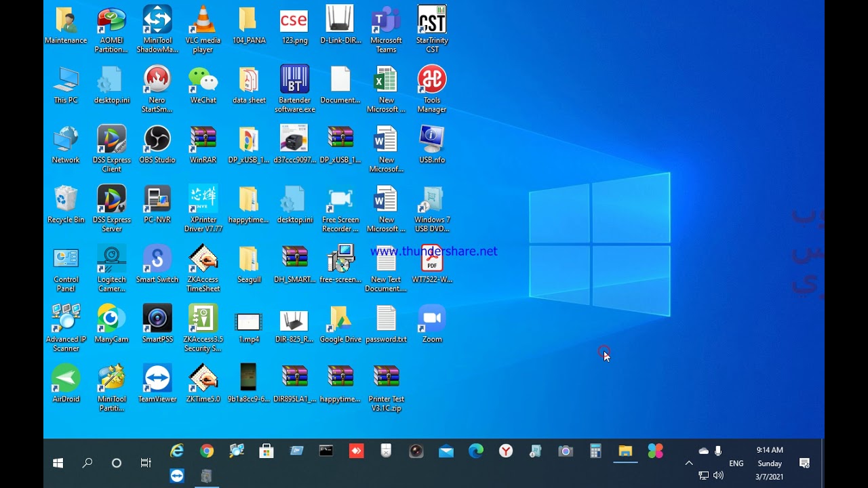
Task: Select Windows 7 USB DVD tool icon
Action: (x=432, y=209)
